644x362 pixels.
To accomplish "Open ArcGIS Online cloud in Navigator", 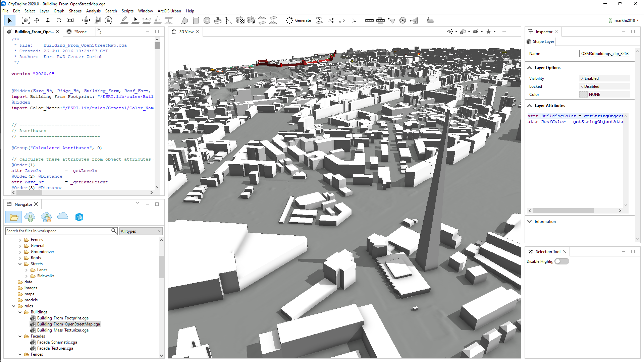I will click(63, 217).
